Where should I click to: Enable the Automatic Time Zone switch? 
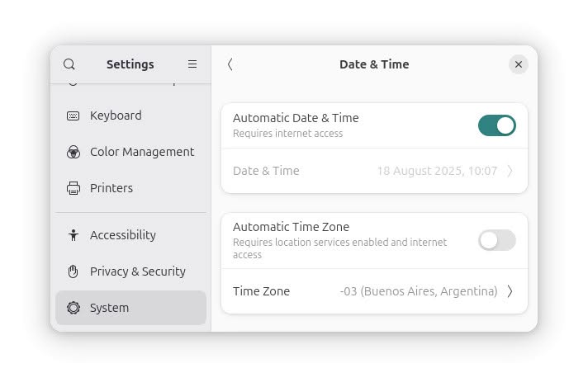point(497,240)
